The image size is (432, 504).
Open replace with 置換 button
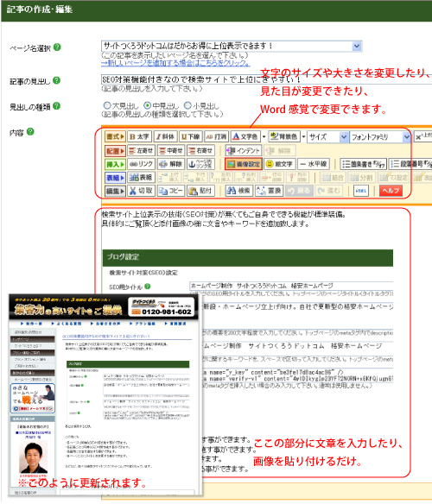coord(269,191)
